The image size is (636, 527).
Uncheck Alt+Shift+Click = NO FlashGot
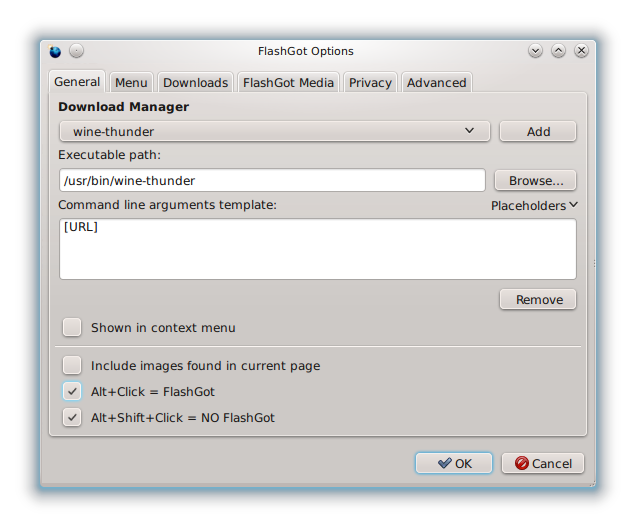72,417
